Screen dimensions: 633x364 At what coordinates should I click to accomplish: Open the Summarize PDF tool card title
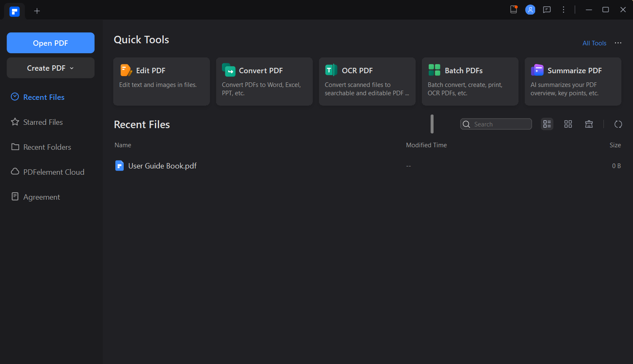(x=575, y=70)
